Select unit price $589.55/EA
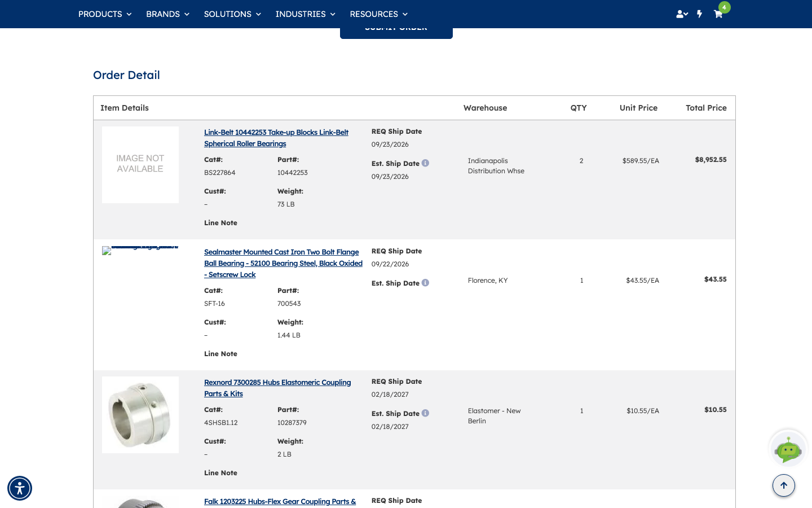Screen dimensions: 812x508 click(x=641, y=161)
